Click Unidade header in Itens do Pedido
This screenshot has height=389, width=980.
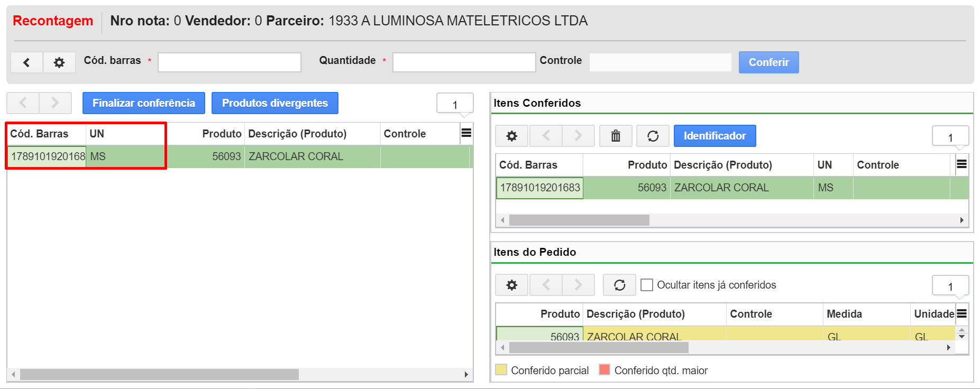933,314
